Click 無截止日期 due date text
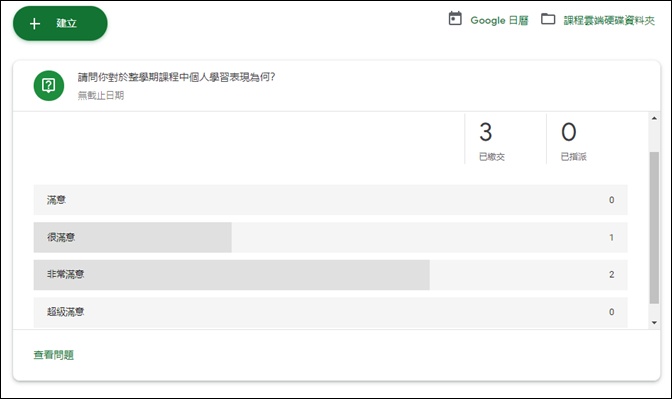 click(x=101, y=96)
